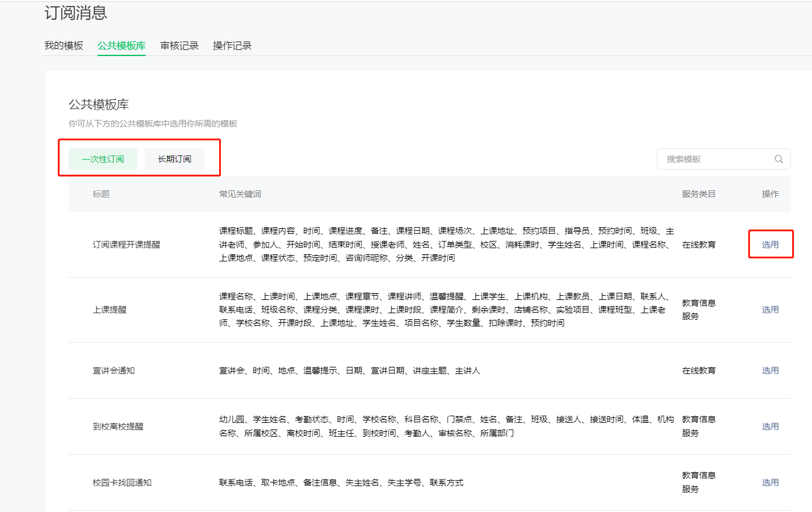The image size is (812, 512).
Task: Switch to 长期订阅 filter button
Action: tap(175, 159)
